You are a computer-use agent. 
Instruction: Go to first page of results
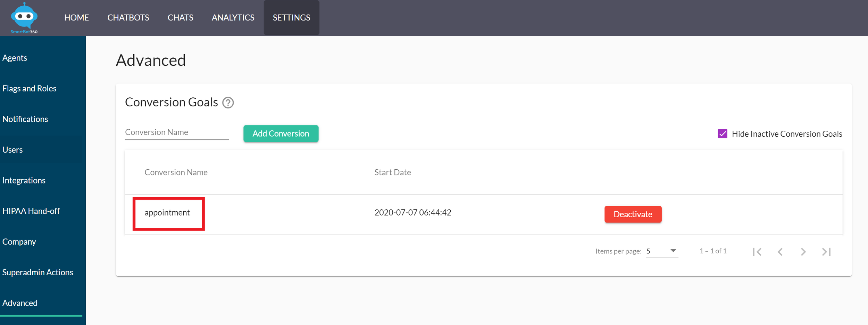[x=757, y=252]
